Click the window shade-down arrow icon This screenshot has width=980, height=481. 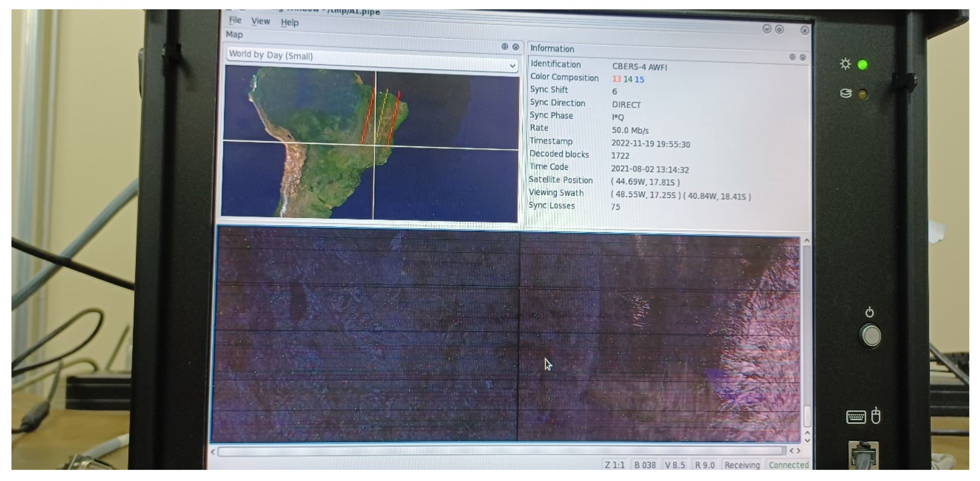(767, 29)
